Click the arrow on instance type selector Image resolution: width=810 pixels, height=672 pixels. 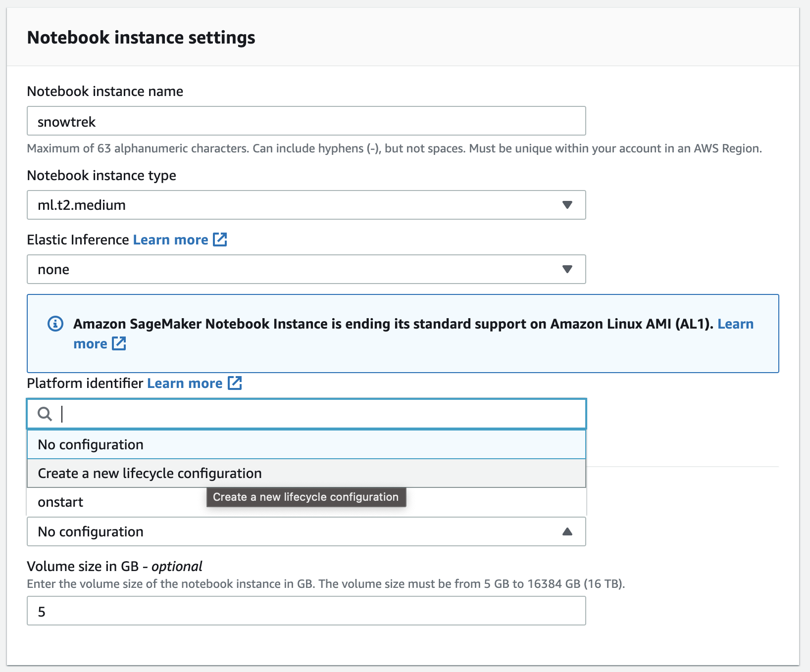[567, 205]
